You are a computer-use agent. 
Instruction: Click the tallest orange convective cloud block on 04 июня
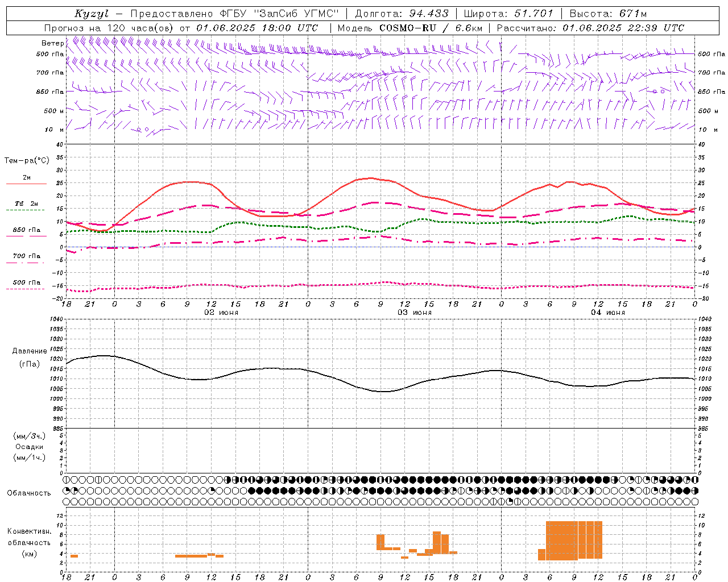coord(574,540)
